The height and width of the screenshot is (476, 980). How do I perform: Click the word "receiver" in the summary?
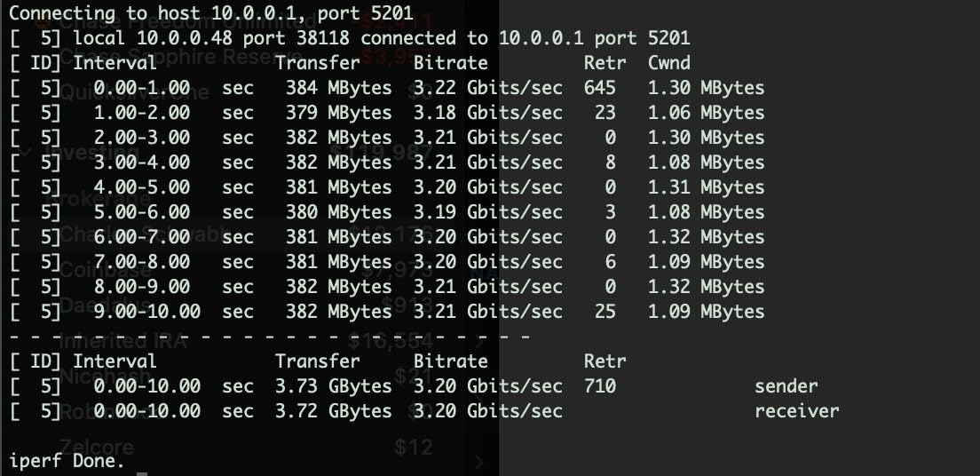click(796, 411)
